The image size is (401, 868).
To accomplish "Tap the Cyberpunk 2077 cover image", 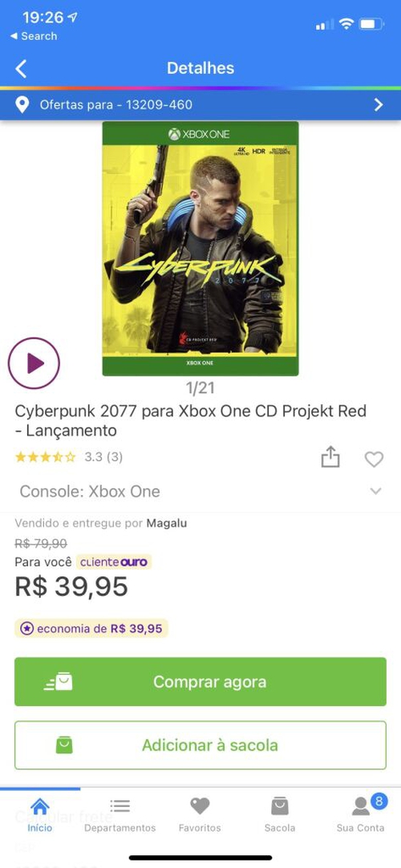I will click(x=200, y=249).
